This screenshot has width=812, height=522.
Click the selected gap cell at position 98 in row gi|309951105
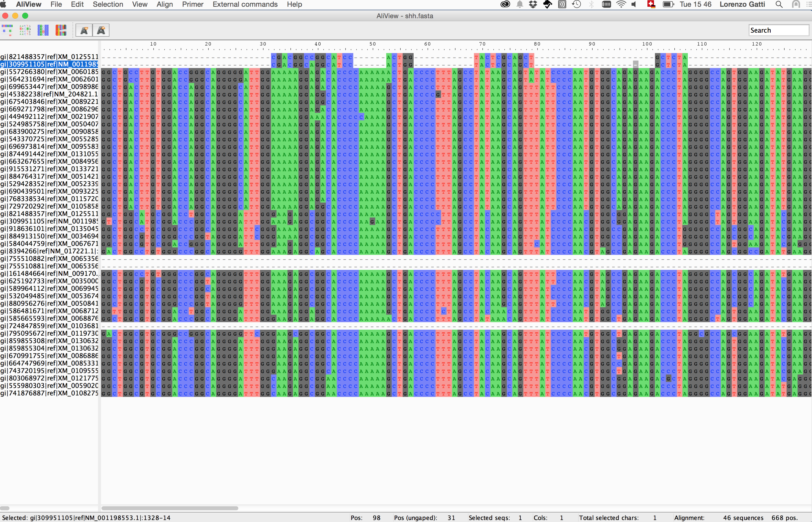[x=636, y=64]
